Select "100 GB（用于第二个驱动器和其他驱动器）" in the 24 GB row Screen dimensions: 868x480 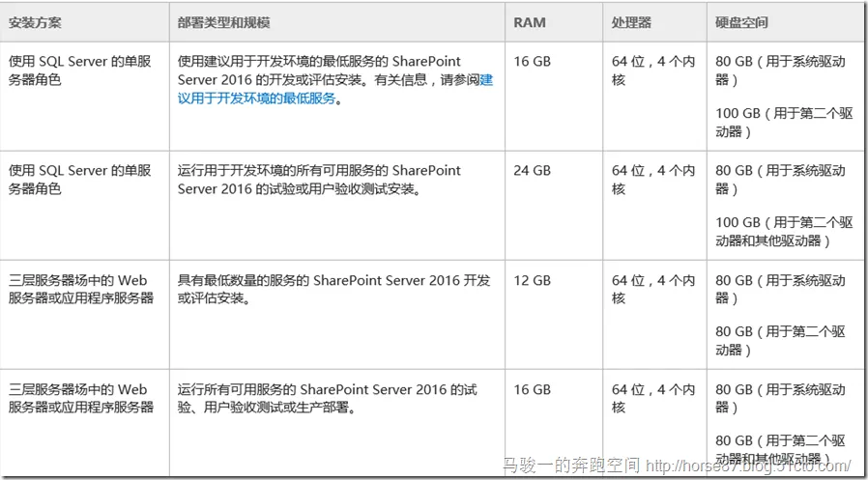(785, 231)
